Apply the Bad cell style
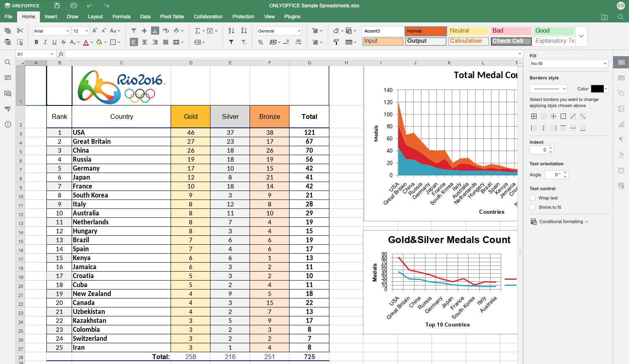 [511, 31]
